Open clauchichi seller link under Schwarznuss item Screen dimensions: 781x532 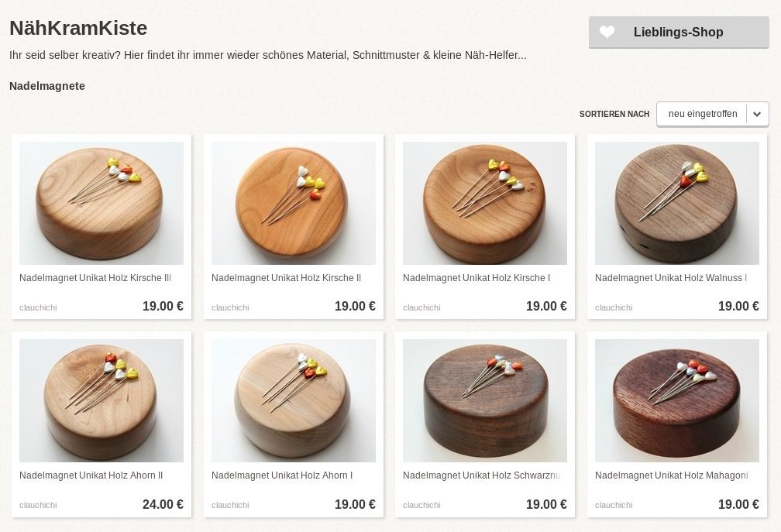point(421,505)
